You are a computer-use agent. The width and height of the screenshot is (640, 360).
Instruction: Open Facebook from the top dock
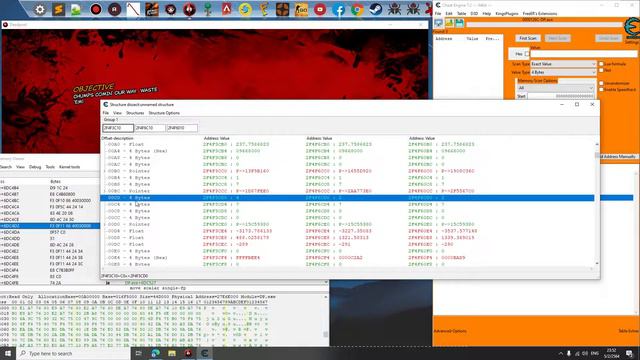point(338,9)
